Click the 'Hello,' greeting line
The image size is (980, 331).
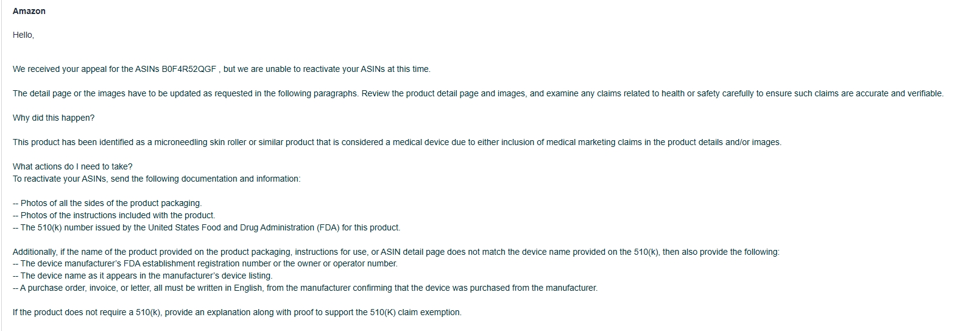[23, 35]
